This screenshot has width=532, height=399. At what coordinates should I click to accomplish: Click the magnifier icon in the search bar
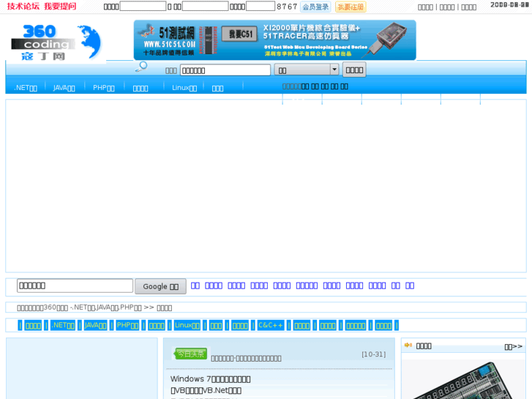[141, 67]
